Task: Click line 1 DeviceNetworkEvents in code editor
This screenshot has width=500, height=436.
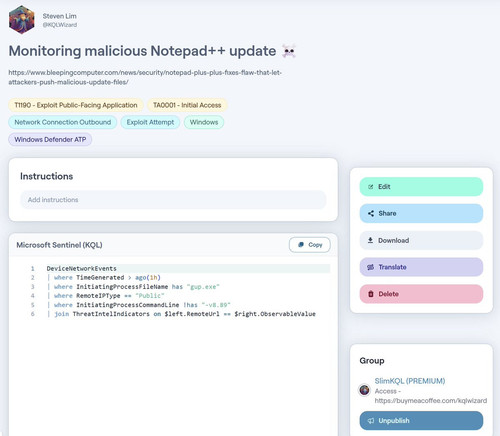Action: point(82,268)
